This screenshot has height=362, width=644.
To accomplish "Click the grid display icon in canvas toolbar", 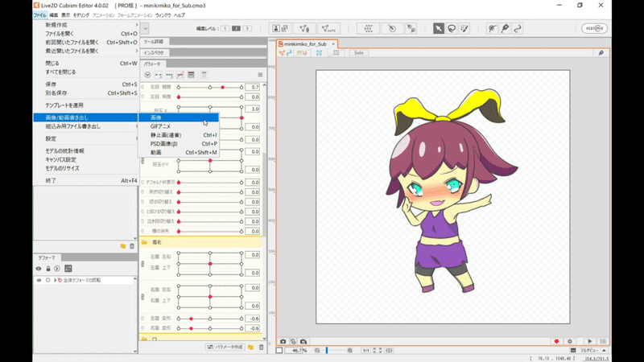I will [x=336, y=53].
